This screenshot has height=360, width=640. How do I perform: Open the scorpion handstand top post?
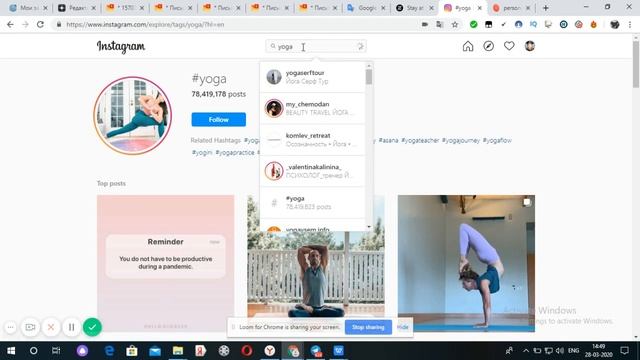467,263
